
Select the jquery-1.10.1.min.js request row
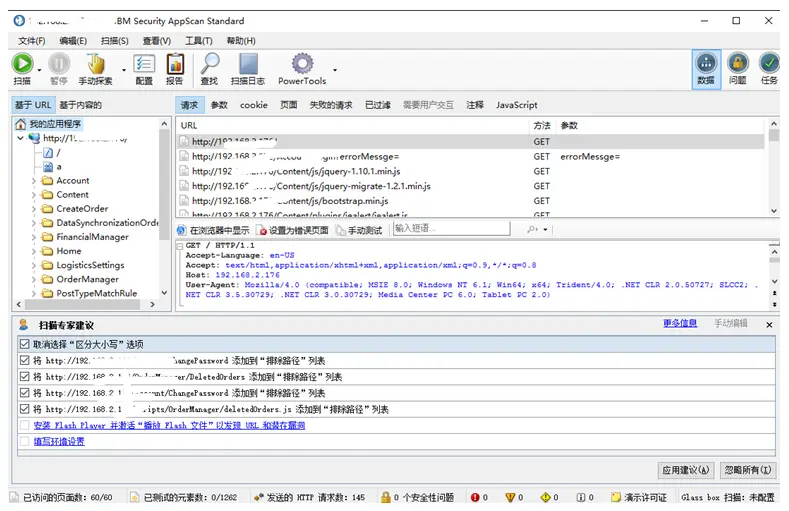click(470, 172)
